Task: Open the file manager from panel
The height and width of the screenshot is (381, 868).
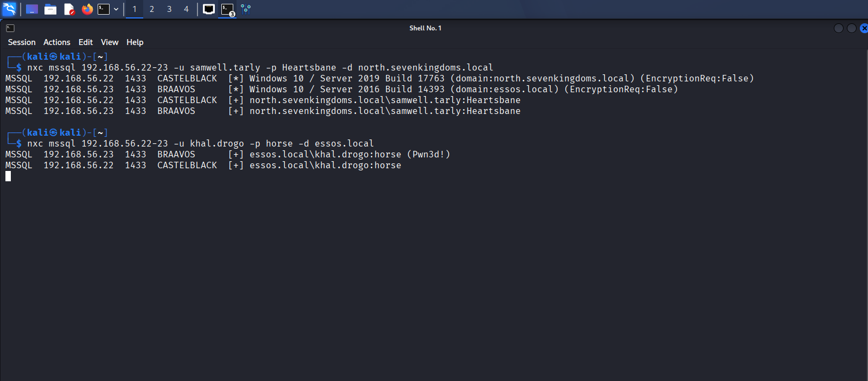Action: point(50,9)
